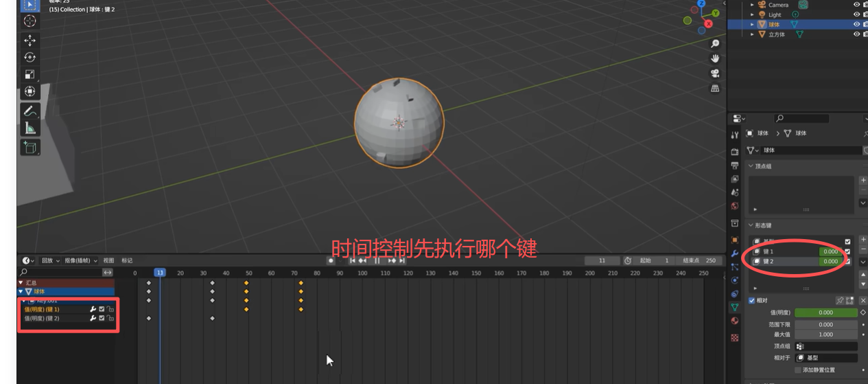This screenshot has height=384, width=868.
Task: Expand the Light item in outliner
Action: [x=753, y=14]
